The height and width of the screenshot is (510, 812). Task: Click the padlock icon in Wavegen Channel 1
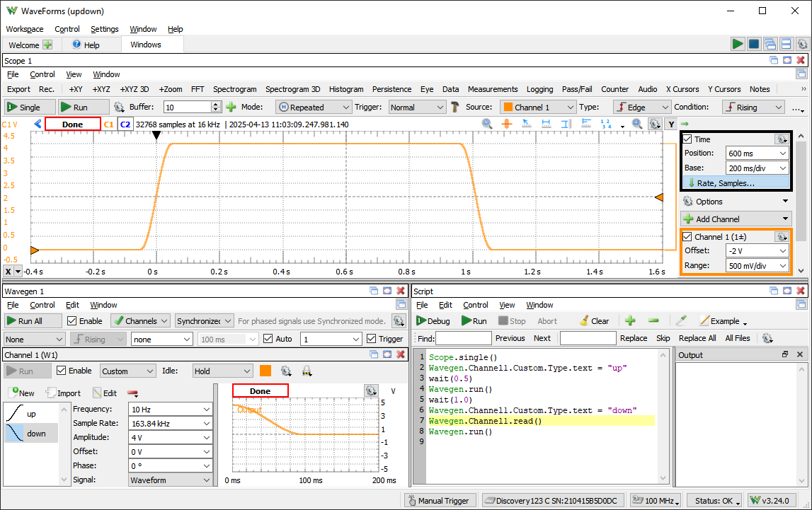pyautogui.click(x=307, y=371)
